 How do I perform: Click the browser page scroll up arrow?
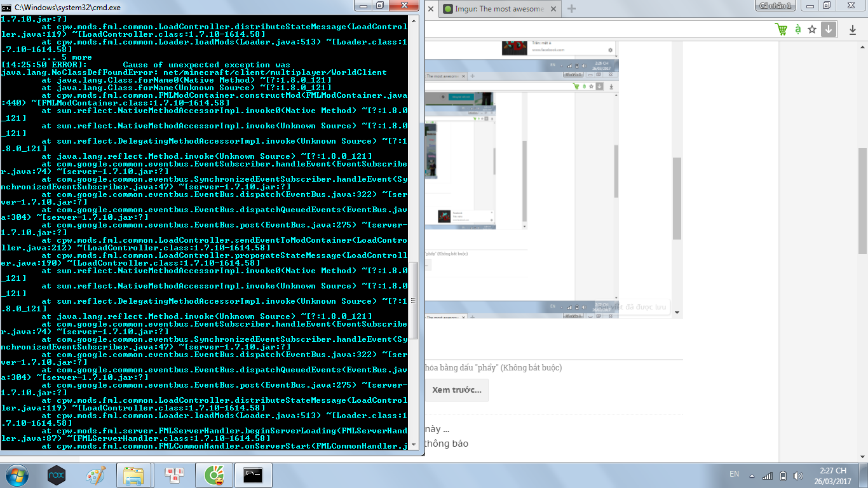[x=862, y=47]
